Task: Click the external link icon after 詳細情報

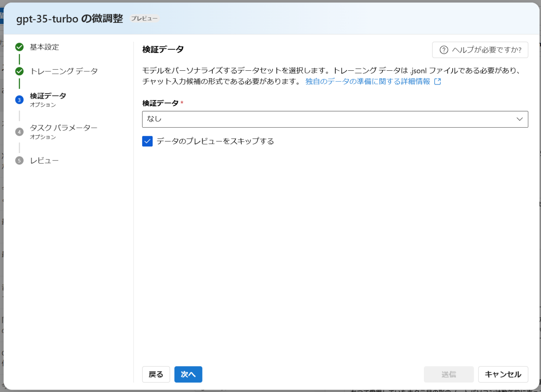Action: (437, 82)
